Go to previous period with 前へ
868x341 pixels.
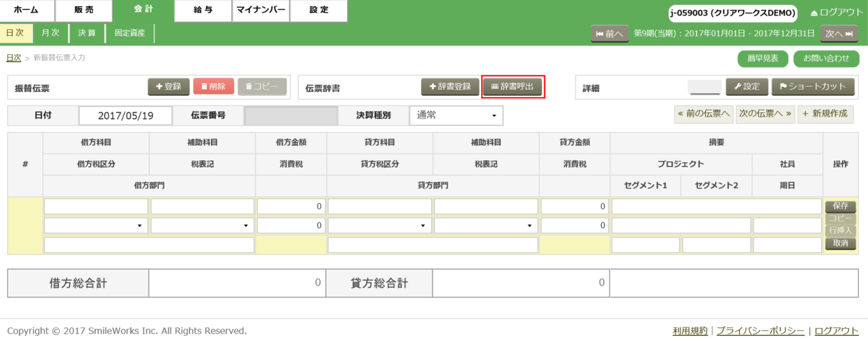(609, 34)
